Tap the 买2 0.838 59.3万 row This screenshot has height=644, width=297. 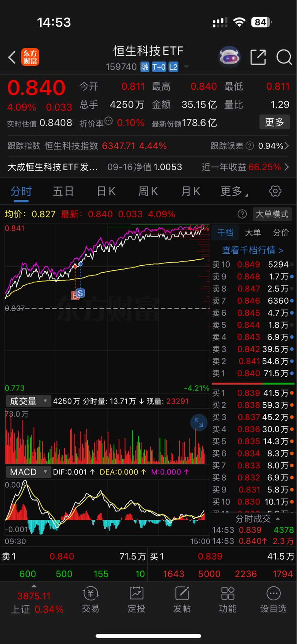[253, 405]
